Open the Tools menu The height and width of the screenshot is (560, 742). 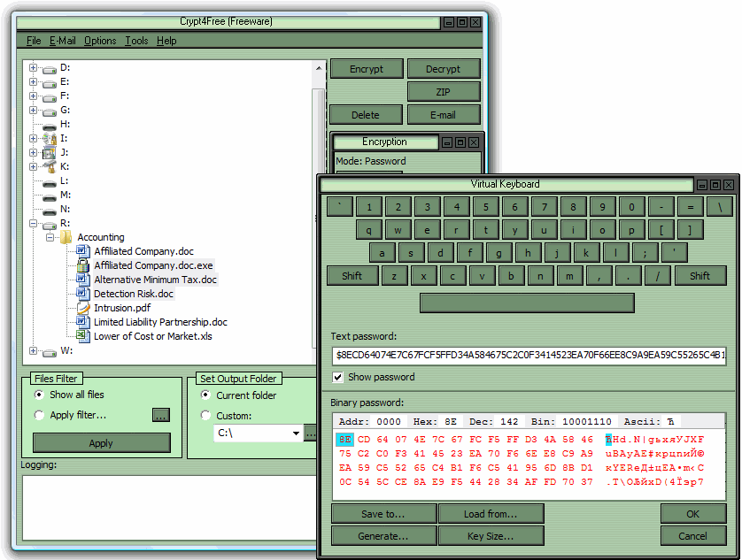[136, 41]
